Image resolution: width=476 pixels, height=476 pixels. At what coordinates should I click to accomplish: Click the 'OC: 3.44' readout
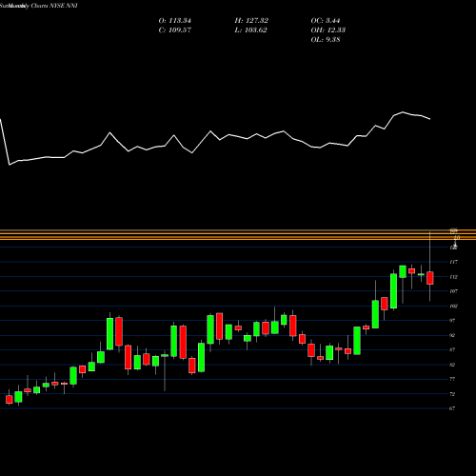pos(326,21)
